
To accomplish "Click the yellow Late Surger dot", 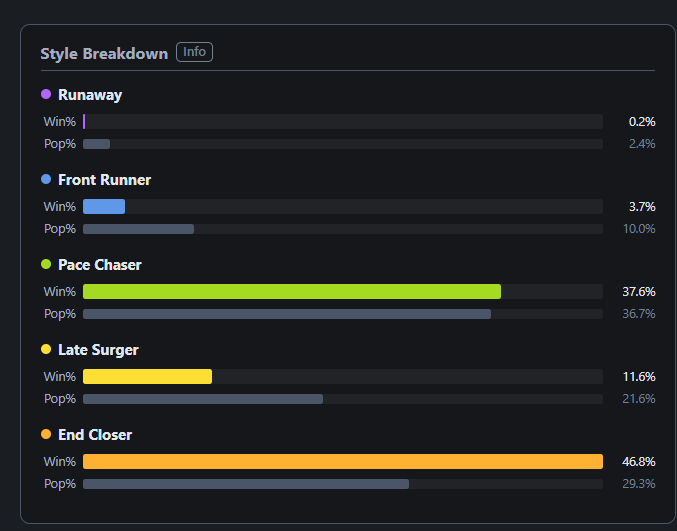I will (x=46, y=349).
